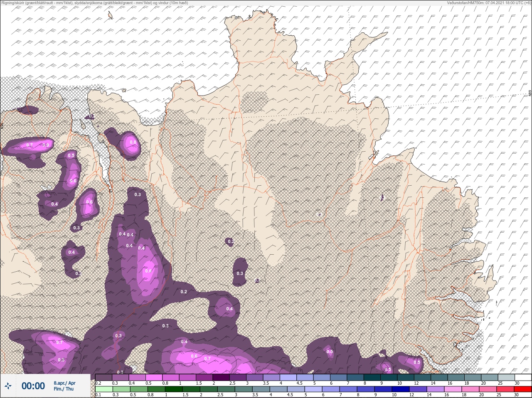Pick the white 30 swatch, upper legend row
The width and height of the screenshot is (532, 398).
pyautogui.click(x=523, y=377)
